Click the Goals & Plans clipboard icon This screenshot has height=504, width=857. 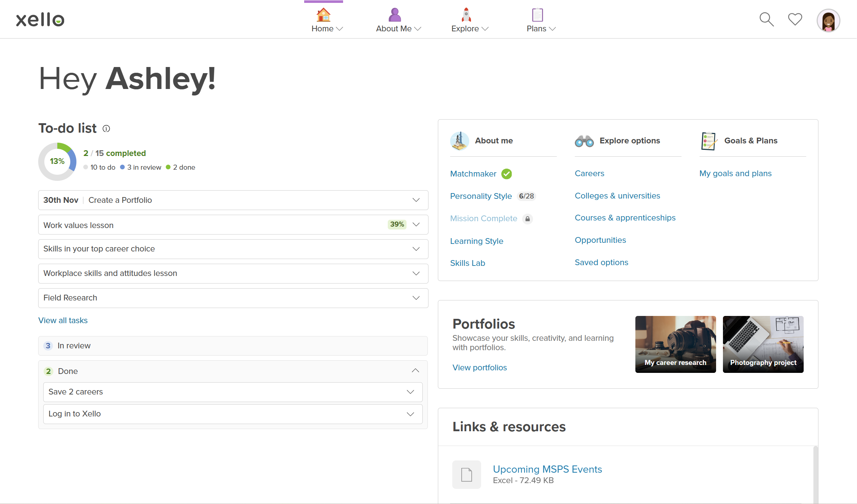point(708,141)
